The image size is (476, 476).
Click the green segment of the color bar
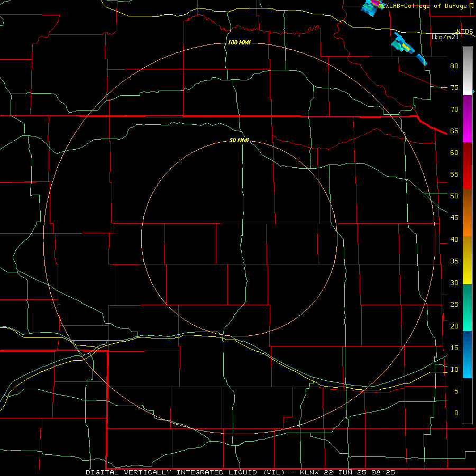(467, 307)
